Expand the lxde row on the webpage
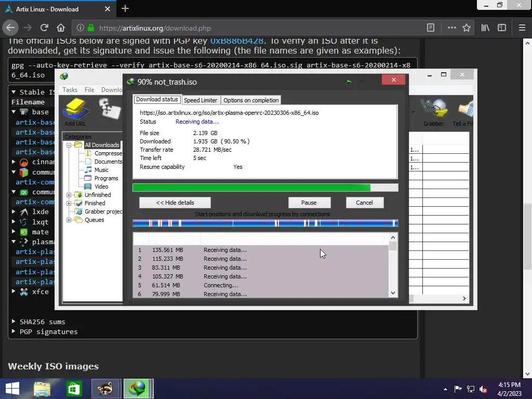Image resolution: width=532 pixels, height=399 pixels. tap(14, 212)
